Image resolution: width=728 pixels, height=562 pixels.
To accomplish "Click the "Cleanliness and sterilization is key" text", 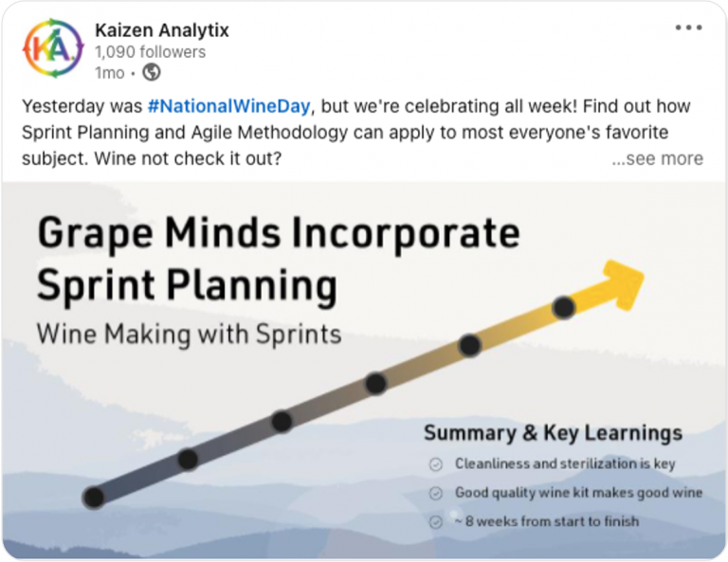I will click(565, 464).
